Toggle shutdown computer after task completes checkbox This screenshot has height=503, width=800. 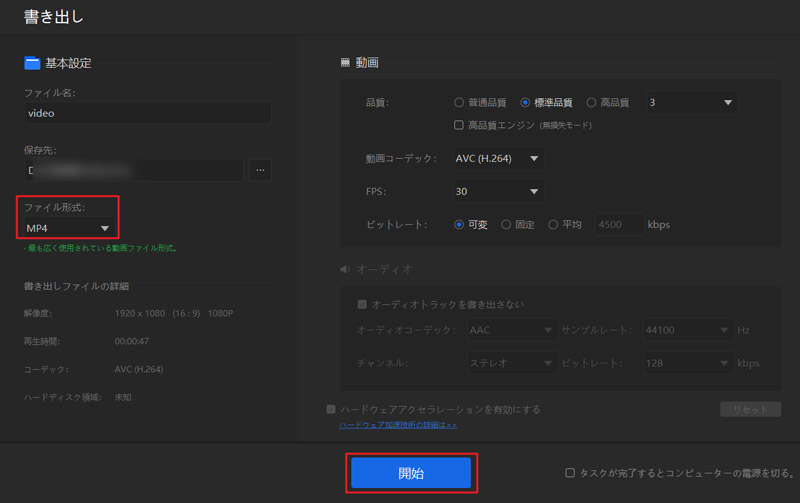570,473
